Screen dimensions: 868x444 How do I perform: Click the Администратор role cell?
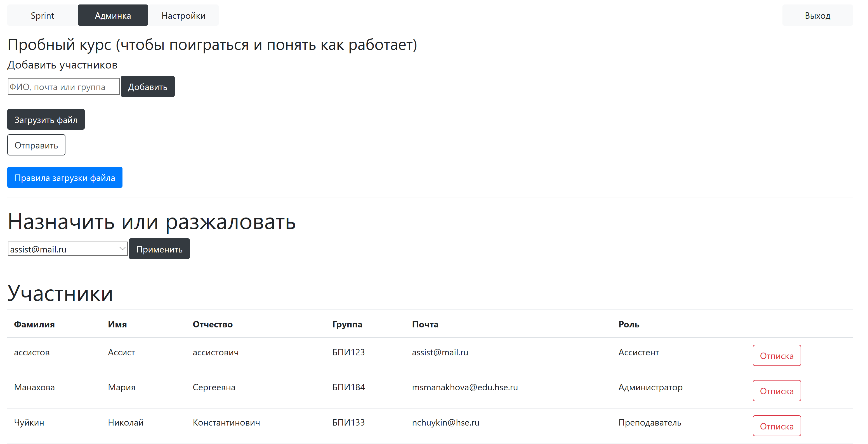(650, 388)
